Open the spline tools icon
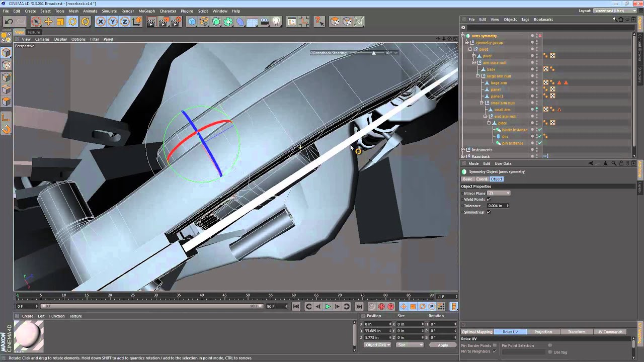Screen dimensions: 644x362 click(x=204, y=22)
